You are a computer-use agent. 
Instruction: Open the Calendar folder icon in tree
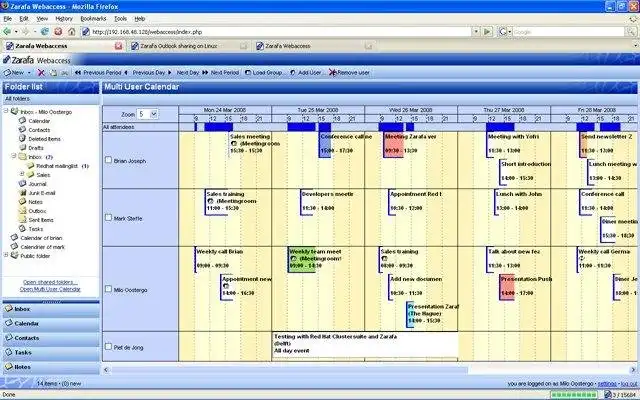[x=22, y=121]
